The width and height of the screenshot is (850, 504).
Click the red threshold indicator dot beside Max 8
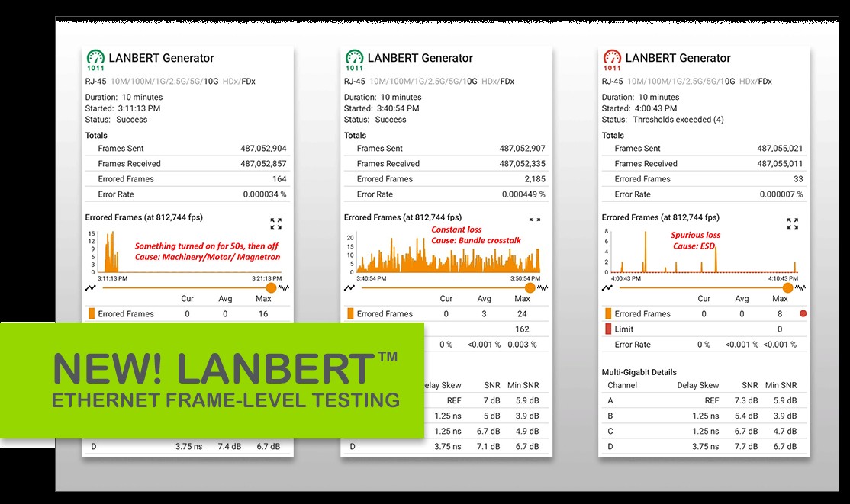[802, 313]
